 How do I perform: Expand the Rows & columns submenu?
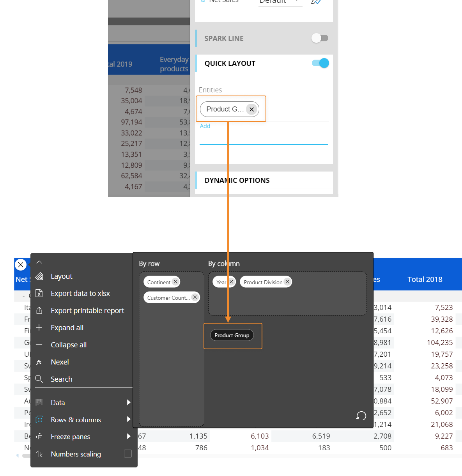click(129, 419)
